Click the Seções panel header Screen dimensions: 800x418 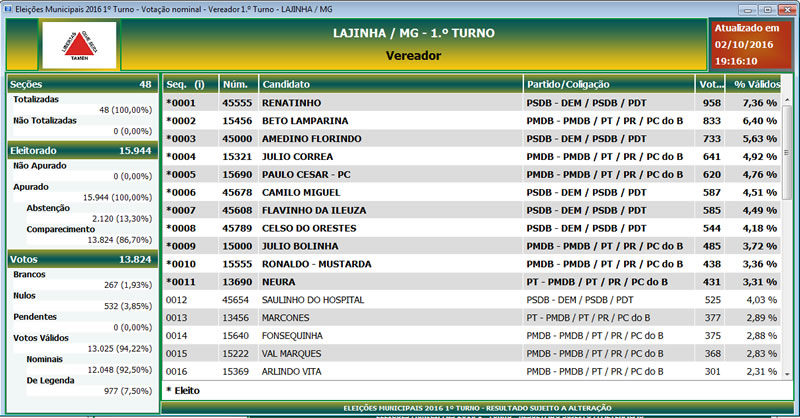[x=82, y=84]
